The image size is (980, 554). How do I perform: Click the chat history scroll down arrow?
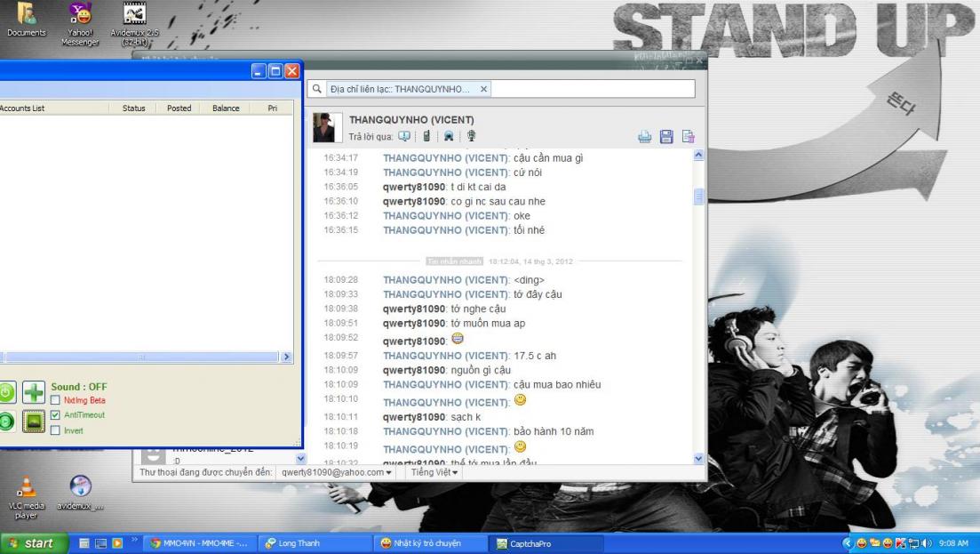point(698,458)
